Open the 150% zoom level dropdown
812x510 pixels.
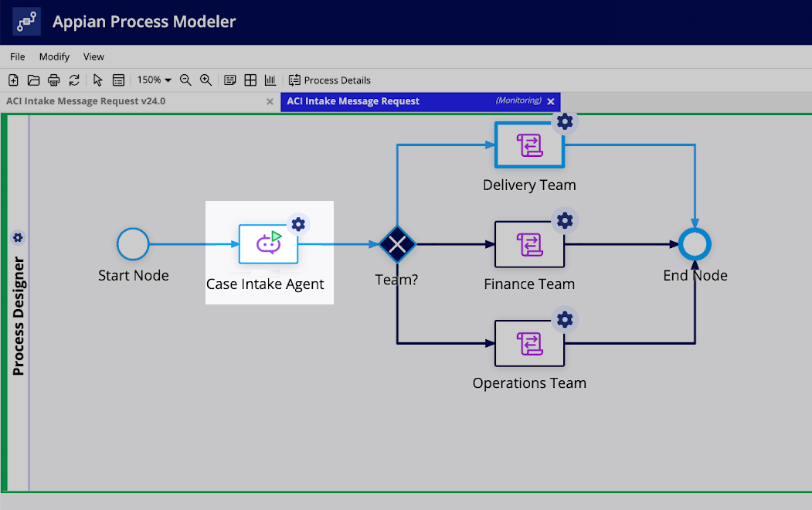(x=154, y=80)
